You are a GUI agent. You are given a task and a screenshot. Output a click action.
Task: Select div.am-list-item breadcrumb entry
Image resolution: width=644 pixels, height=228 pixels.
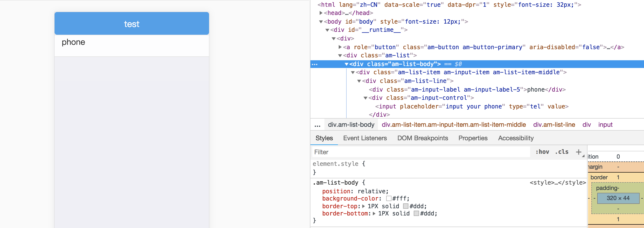point(454,125)
